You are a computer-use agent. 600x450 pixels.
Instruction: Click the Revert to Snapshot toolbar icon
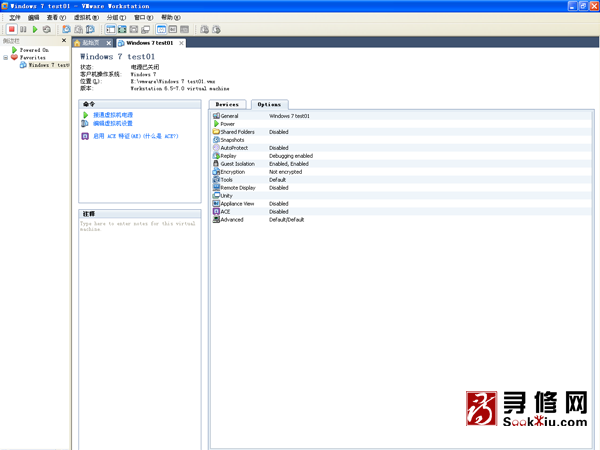click(x=78, y=29)
